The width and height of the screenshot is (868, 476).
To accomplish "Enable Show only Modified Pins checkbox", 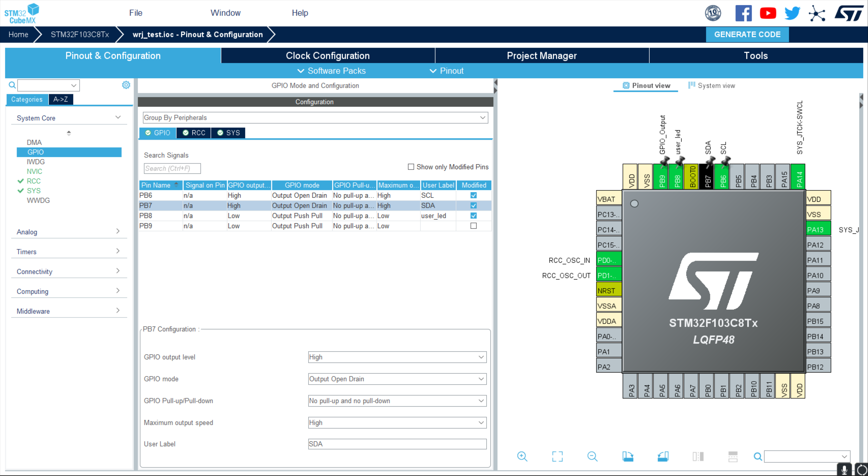I will [x=411, y=167].
